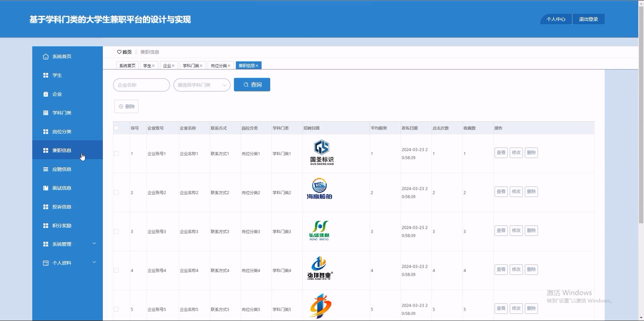Click the heart icon in the breadcrumb

click(x=119, y=52)
